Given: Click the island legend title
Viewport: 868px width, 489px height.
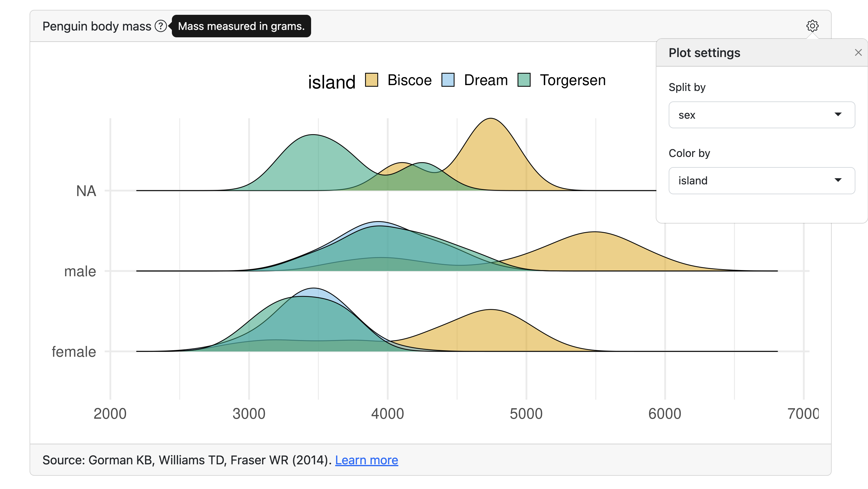Looking at the screenshot, I should 331,82.
